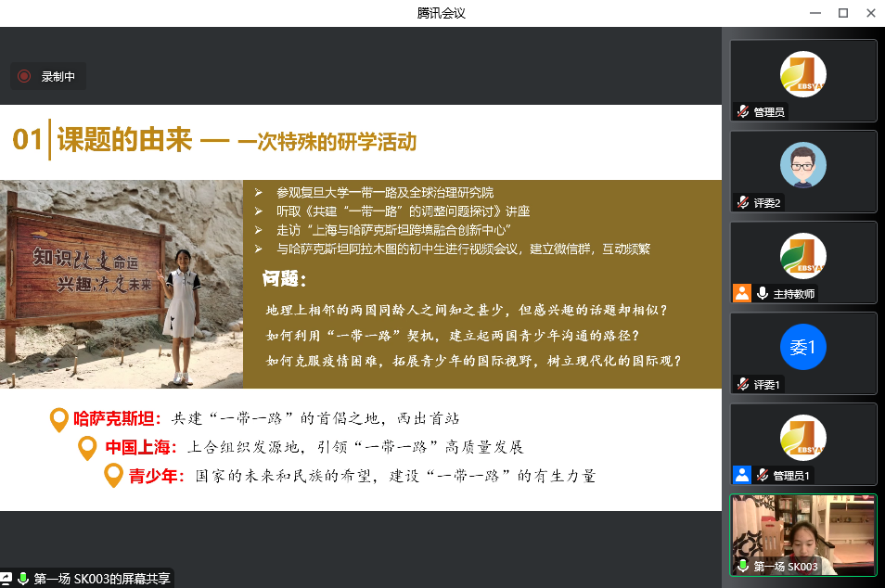The image size is (885, 588).
Task: Click the screen share icon at bottom left
Action: pyautogui.click(x=6, y=579)
